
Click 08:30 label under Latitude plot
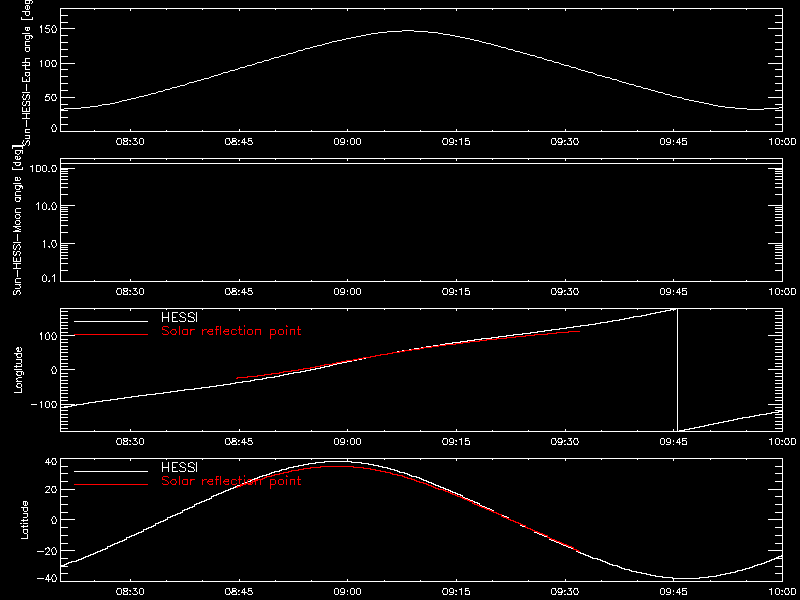[x=130, y=592]
